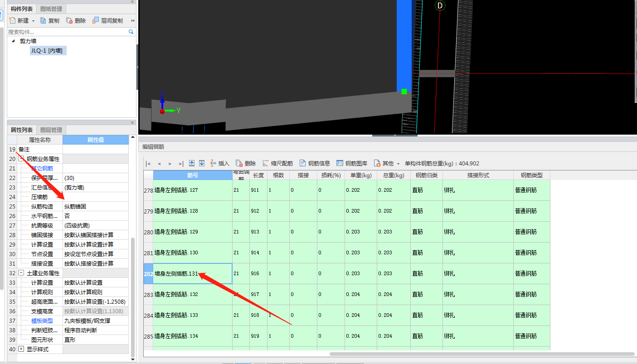Click 九夹板模板/钢支撑 value
This screenshot has height=364, width=637.
[x=96, y=320]
